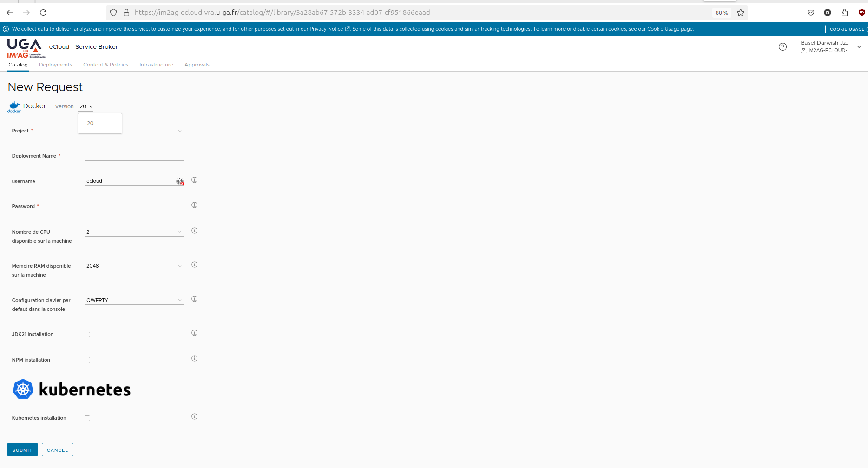Open the Infrastructure menu
The width and height of the screenshot is (868, 468).
point(156,65)
